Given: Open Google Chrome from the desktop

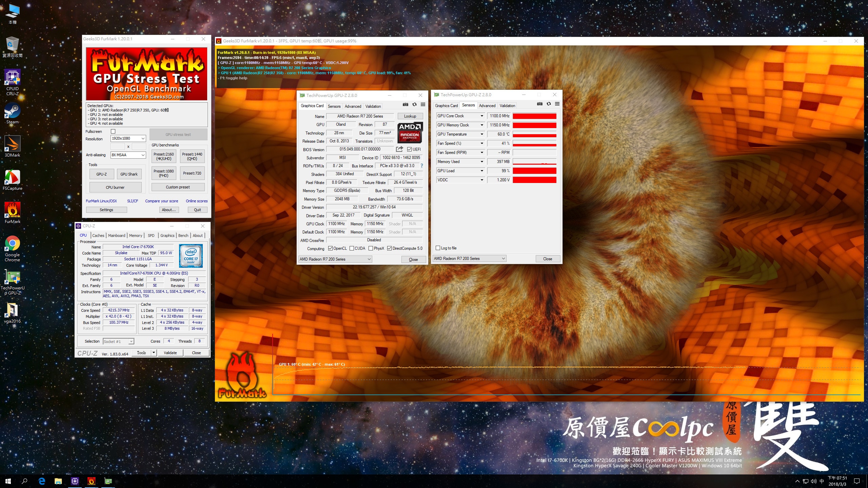Looking at the screenshot, I should click(13, 248).
